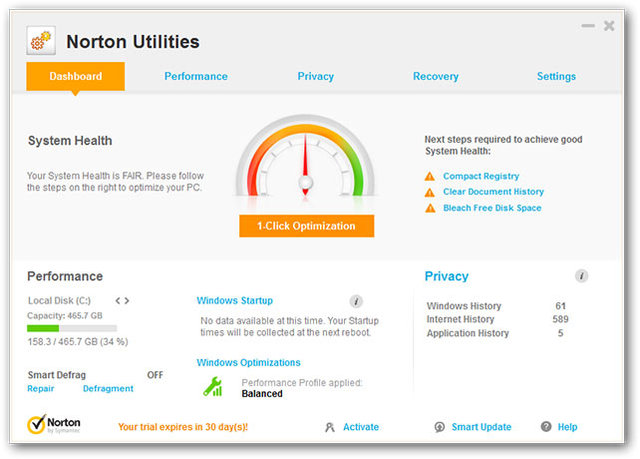This screenshot has height=459, width=640.
Task: Click the Application History count 5
Action: point(560,333)
